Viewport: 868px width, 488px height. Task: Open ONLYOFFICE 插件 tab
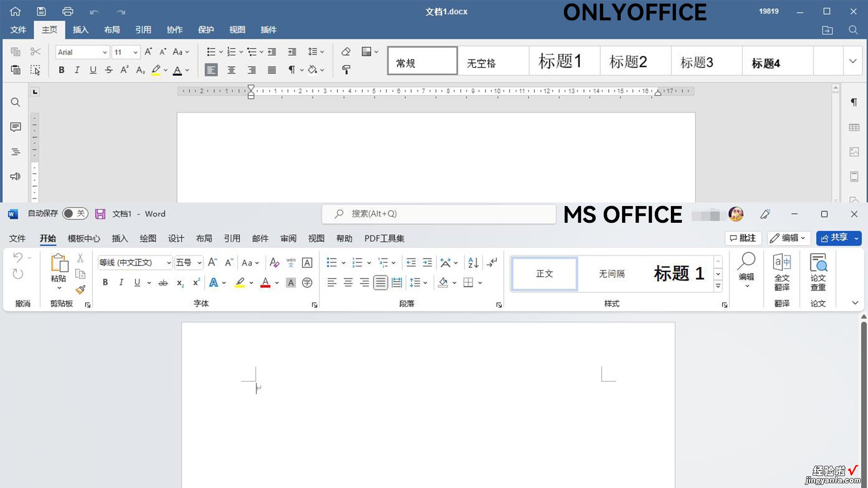pos(269,30)
